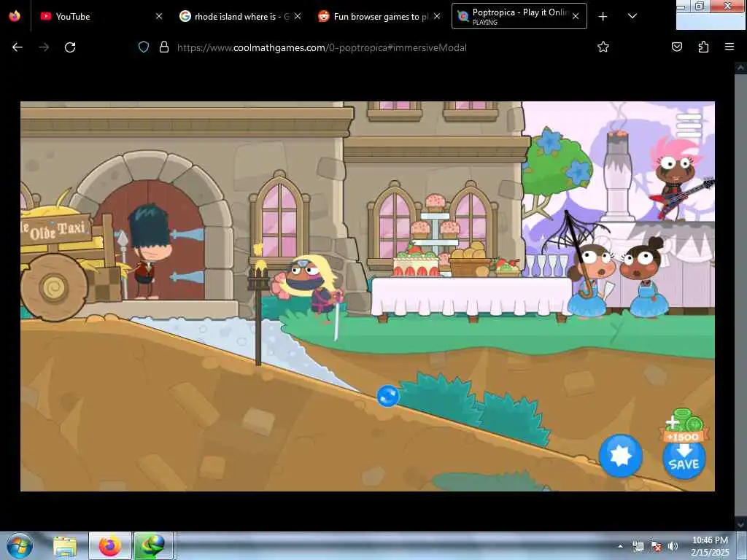747x560 pixels.
Task: Click the blue star action button
Action: [620, 456]
